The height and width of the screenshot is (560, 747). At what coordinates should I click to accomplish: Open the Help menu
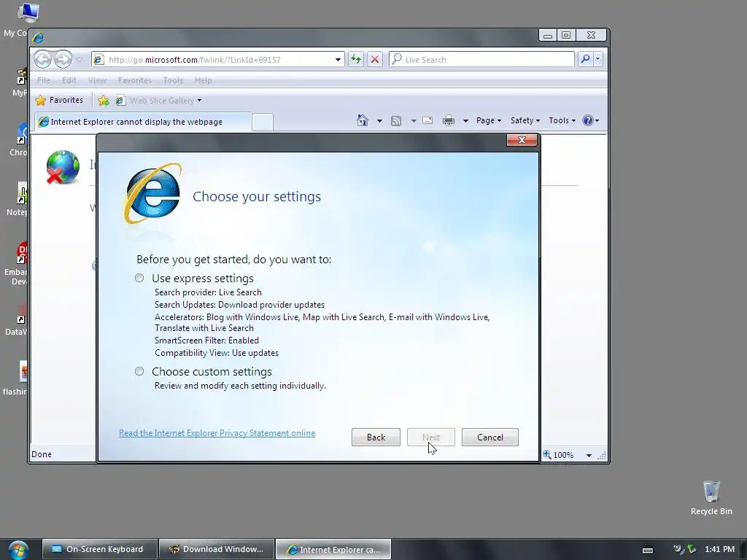click(203, 80)
